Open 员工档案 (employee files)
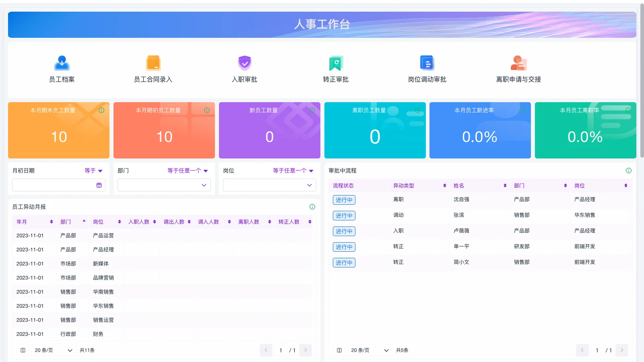The image size is (644, 362). pyautogui.click(x=62, y=68)
